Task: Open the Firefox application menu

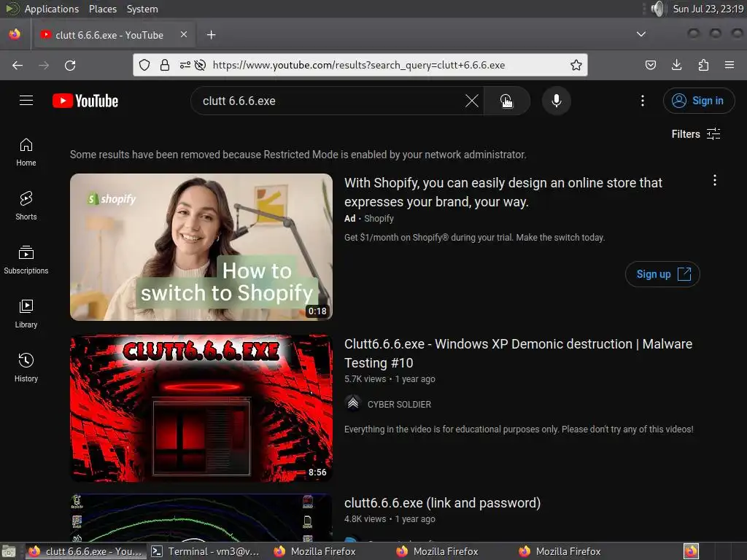Action: point(729,65)
